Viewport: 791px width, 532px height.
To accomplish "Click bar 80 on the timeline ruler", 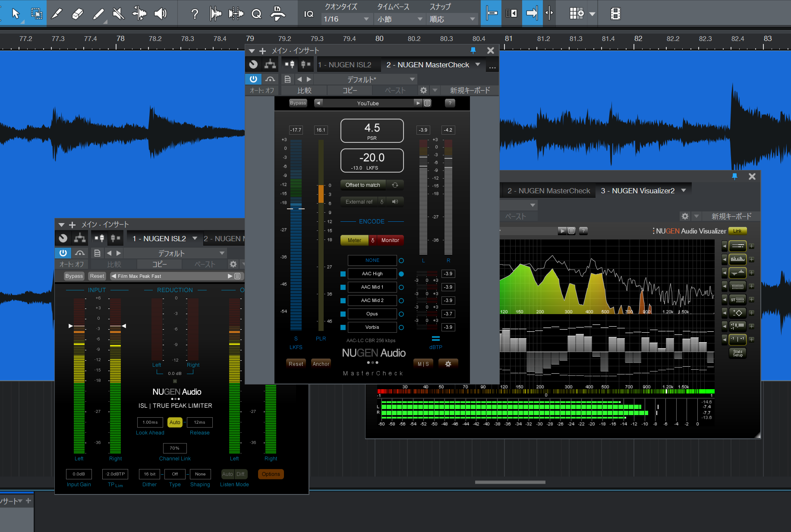I will point(379,38).
